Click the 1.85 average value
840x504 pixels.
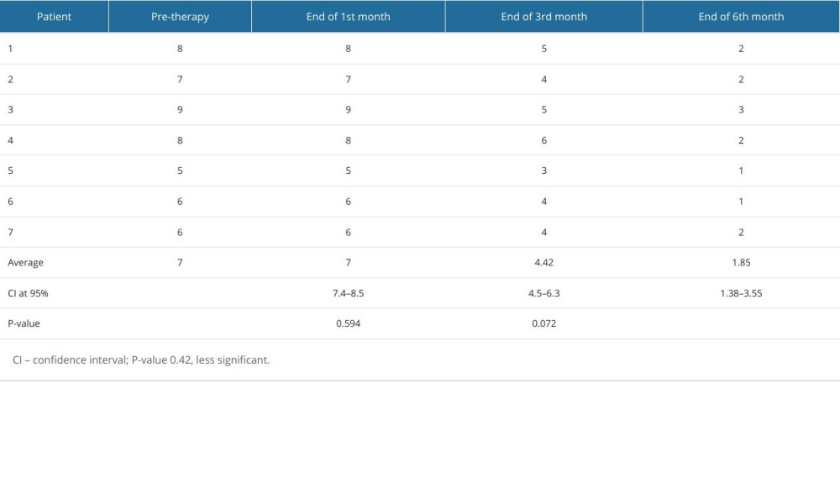coord(741,262)
